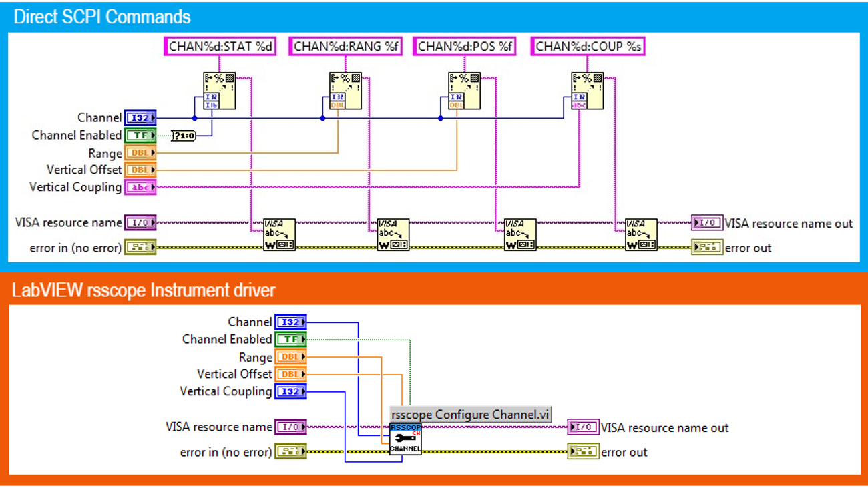Click the Vertical Coupling label in rsscope diagram

tap(226, 392)
